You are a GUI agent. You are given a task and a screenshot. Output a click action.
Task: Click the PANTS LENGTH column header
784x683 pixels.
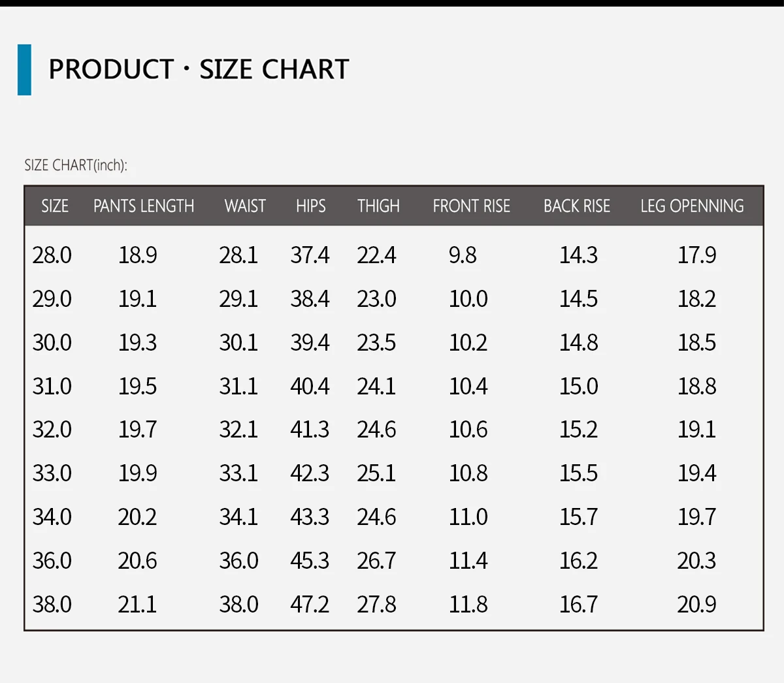coord(144,206)
